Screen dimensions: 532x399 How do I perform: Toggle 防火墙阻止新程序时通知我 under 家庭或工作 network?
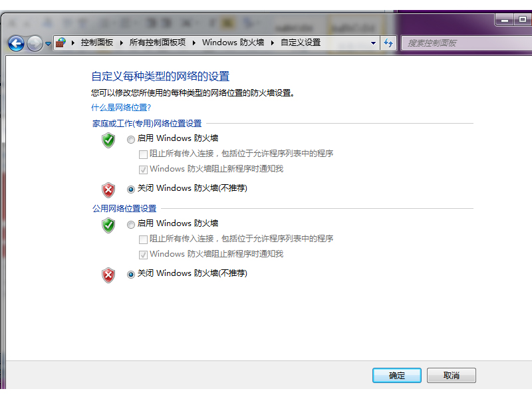tap(143, 170)
